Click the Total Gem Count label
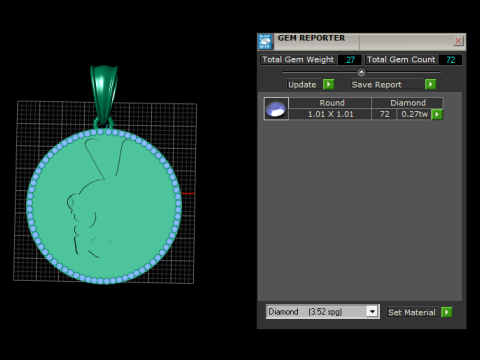The width and height of the screenshot is (480, 360). (401, 60)
